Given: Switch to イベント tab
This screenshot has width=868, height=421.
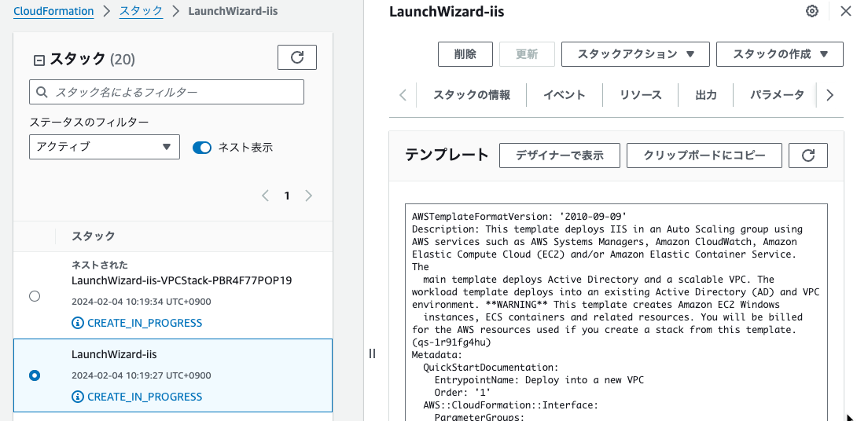Looking at the screenshot, I should tap(564, 95).
